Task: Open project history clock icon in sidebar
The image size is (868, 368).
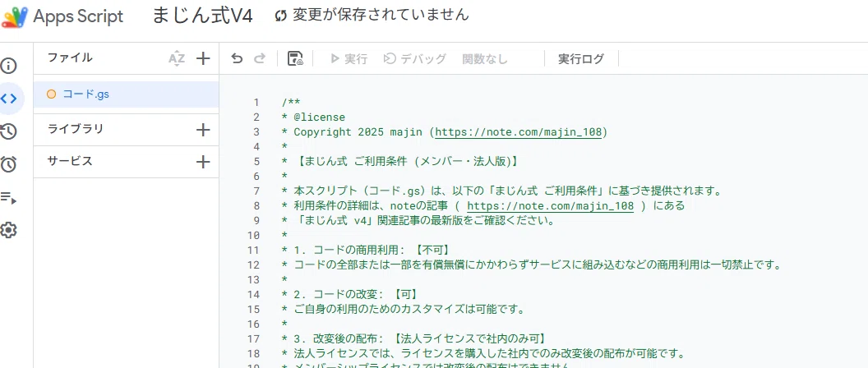Action: coord(8,131)
